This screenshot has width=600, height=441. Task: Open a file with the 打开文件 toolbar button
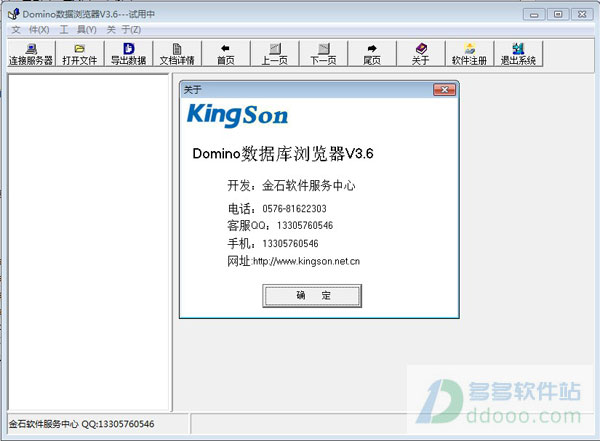80,54
